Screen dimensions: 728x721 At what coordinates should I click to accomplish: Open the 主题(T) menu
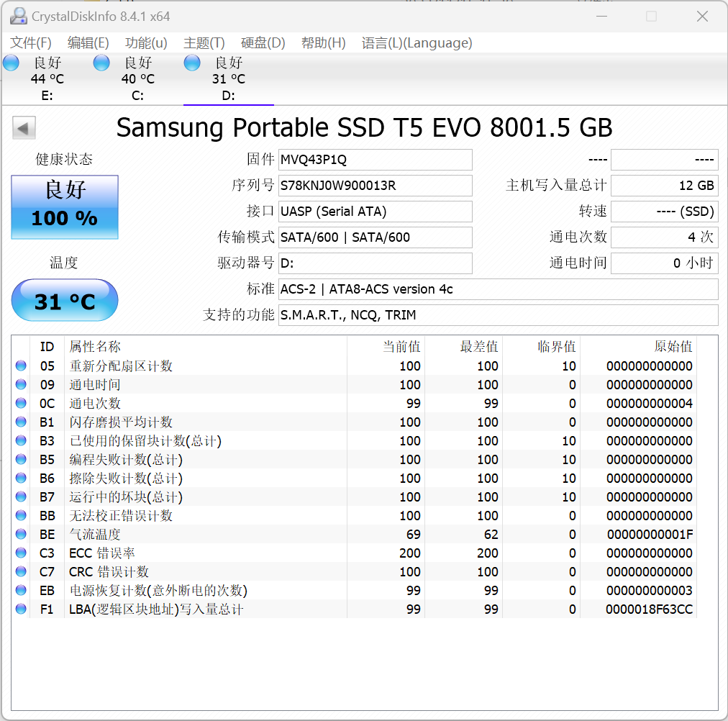tap(204, 43)
